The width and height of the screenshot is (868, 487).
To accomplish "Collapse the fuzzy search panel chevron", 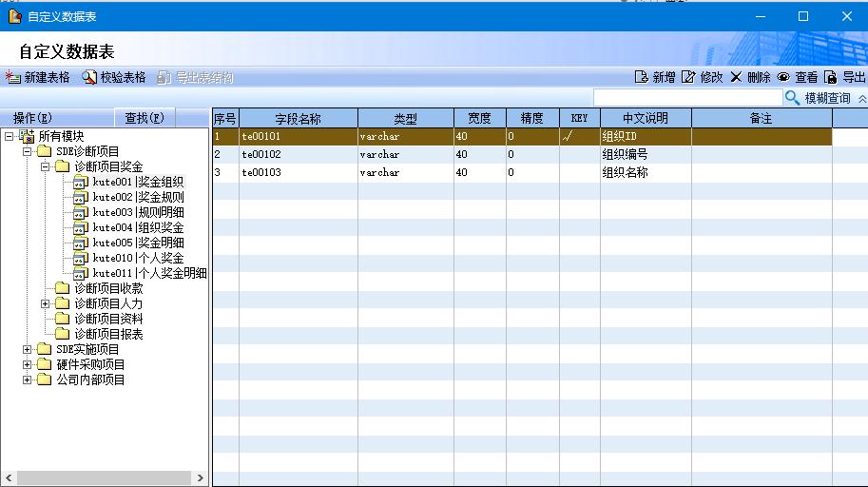I will (861, 98).
